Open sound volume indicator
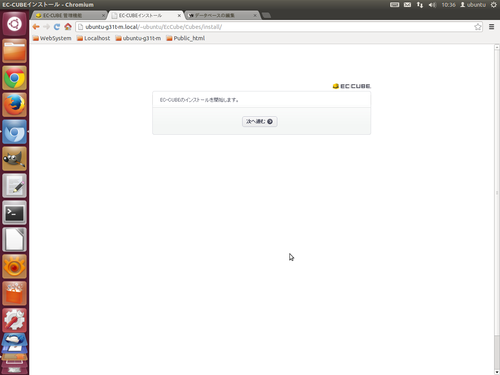The width and height of the screenshot is (500, 375). (x=432, y=5)
